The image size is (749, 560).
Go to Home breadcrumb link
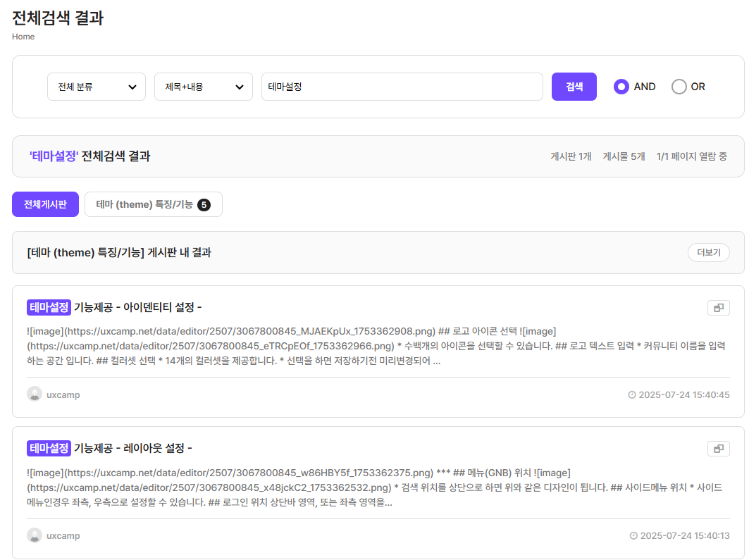tap(23, 37)
